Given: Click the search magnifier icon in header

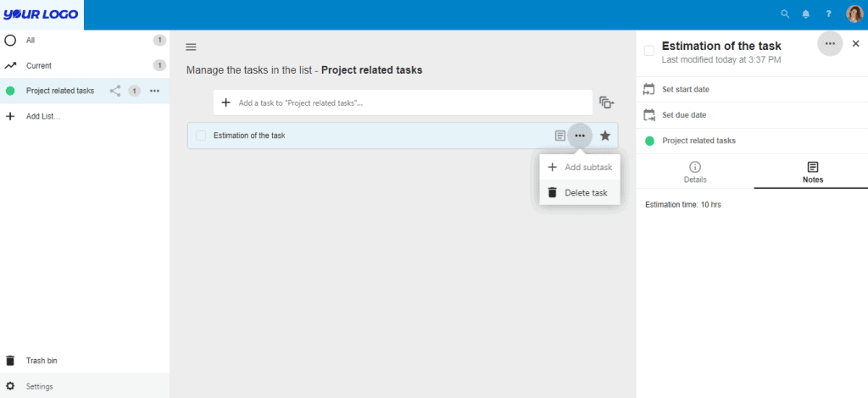Looking at the screenshot, I should pos(784,14).
